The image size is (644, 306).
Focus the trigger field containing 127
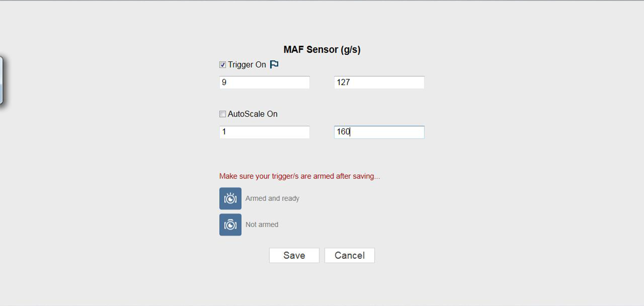coord(379,82)
